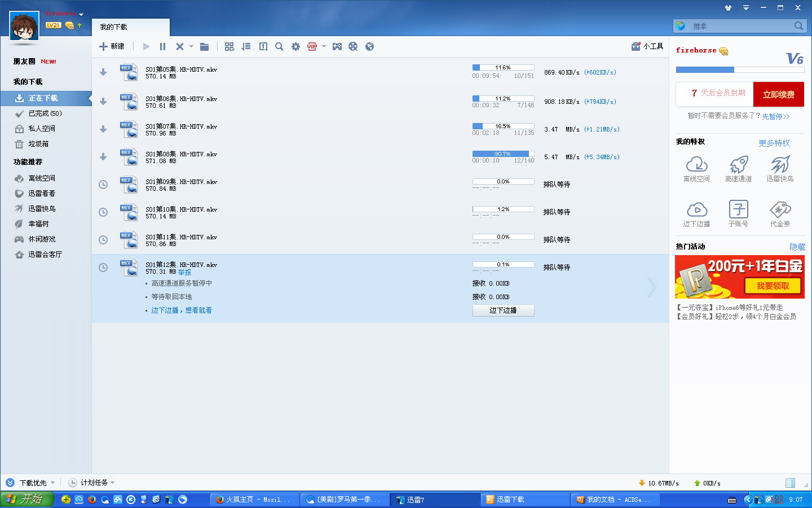
Task: Click the search magnifier toolbar icon
Action: point(279,47)
